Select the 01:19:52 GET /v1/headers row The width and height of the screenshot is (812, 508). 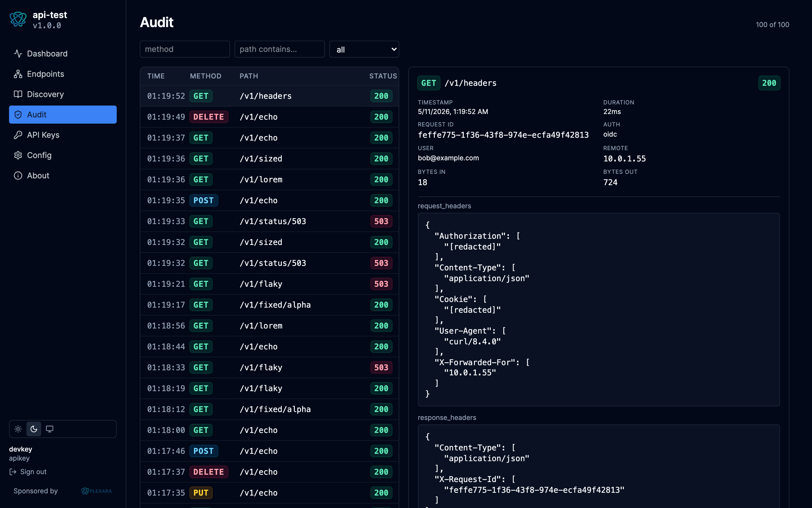(x=270, y=96)
